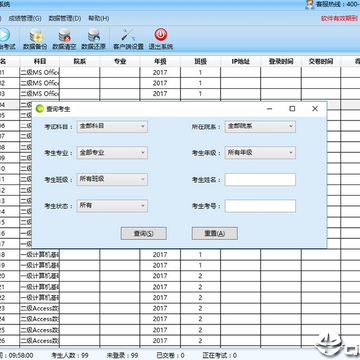This screenshot has width=360, height=360.
Task: Click the 查询(S) button
Action: point(144,234)
